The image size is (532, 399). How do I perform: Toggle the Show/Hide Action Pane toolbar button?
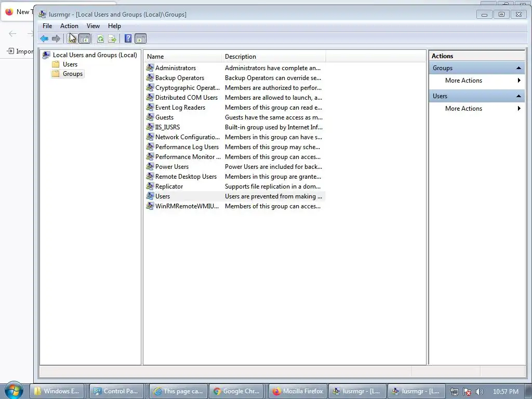140,38
